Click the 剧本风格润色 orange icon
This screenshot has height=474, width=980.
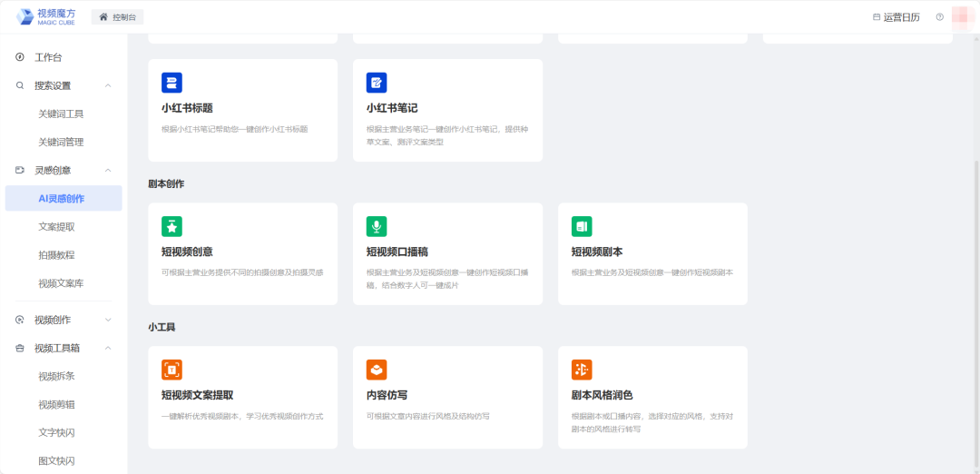pos(582,370)
